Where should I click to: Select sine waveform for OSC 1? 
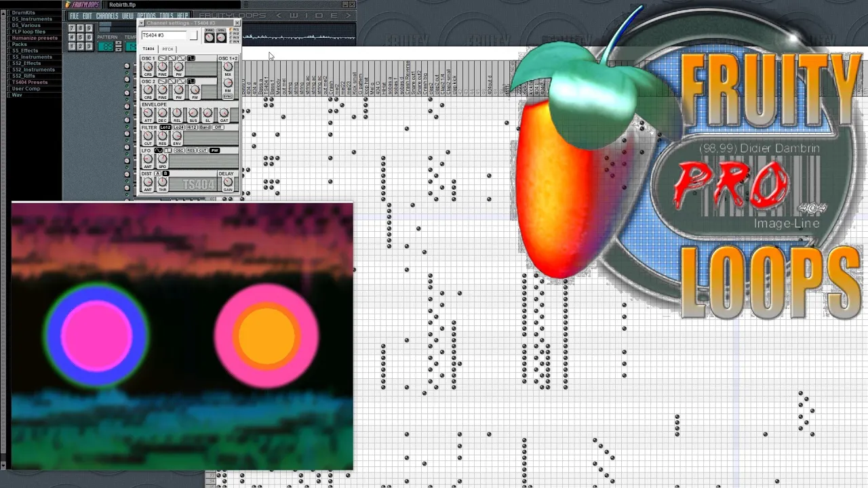pos(181,58)
